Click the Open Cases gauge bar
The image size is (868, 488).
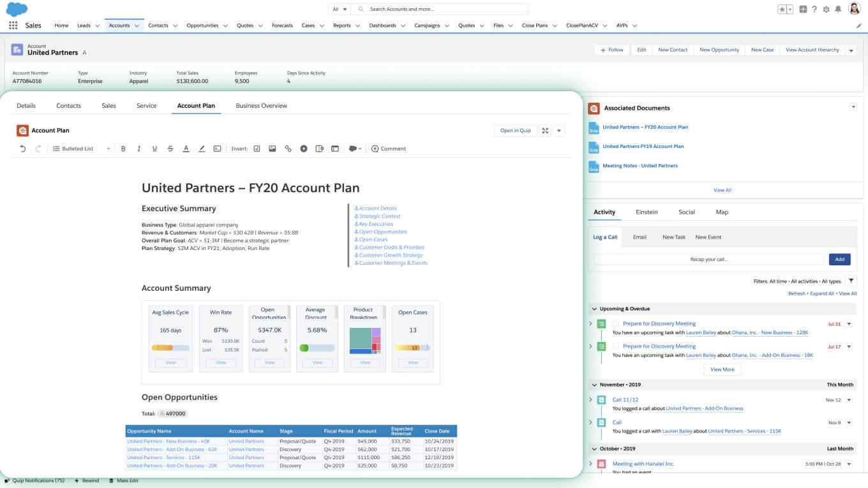(412, 348)
